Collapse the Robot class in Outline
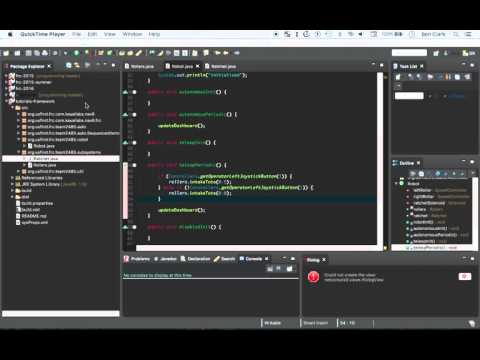The image size is (480, 360). 396,183
